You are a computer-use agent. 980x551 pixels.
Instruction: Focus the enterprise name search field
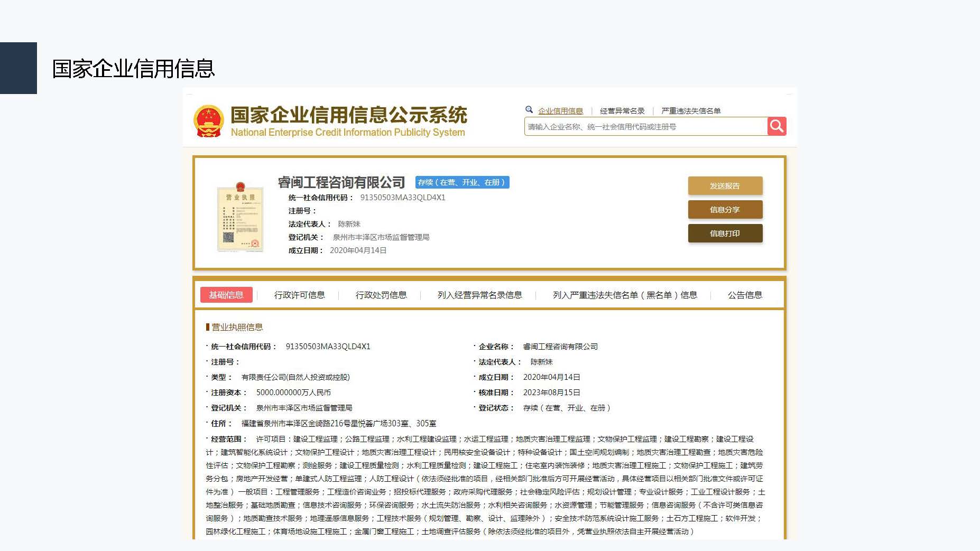click(646, 126)
